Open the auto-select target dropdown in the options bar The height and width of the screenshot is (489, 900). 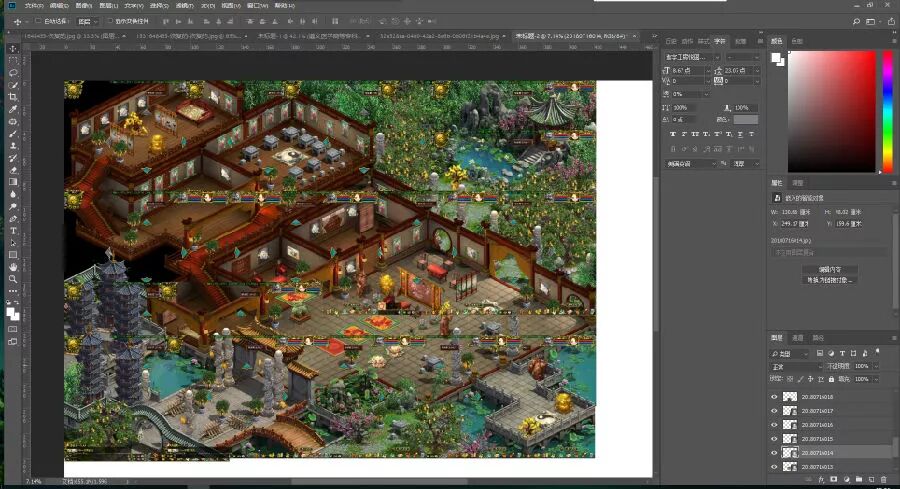pyautogui.click(x=88, y=21)
